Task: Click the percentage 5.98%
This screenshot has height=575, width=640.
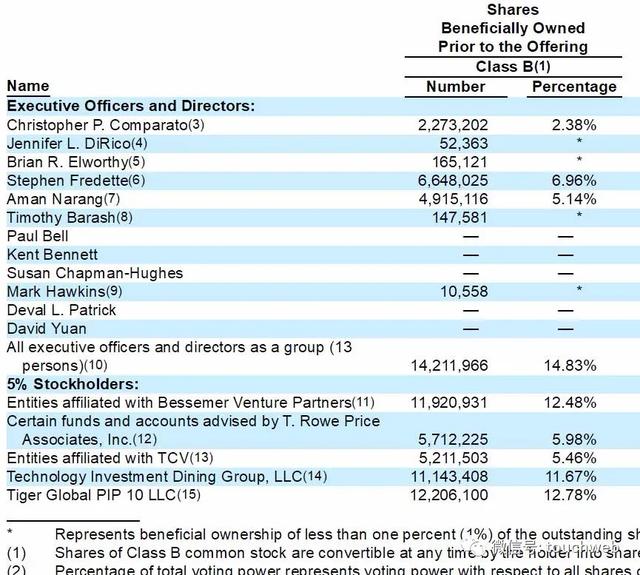Action: 574,440
